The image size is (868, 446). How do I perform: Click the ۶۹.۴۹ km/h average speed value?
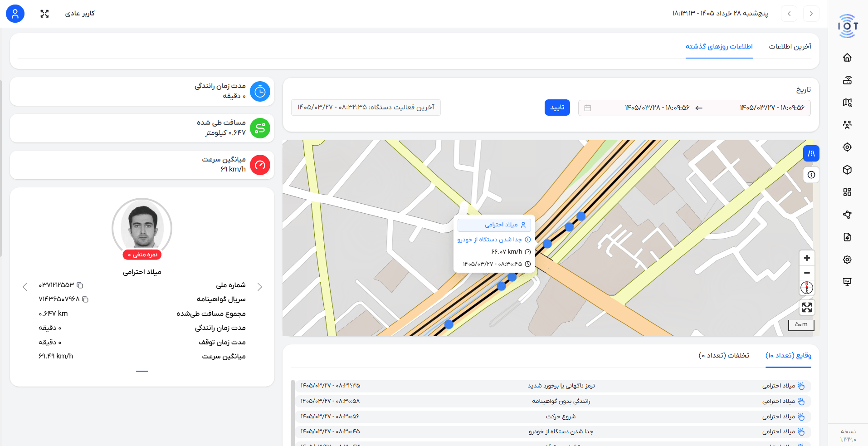coord(56,356)
